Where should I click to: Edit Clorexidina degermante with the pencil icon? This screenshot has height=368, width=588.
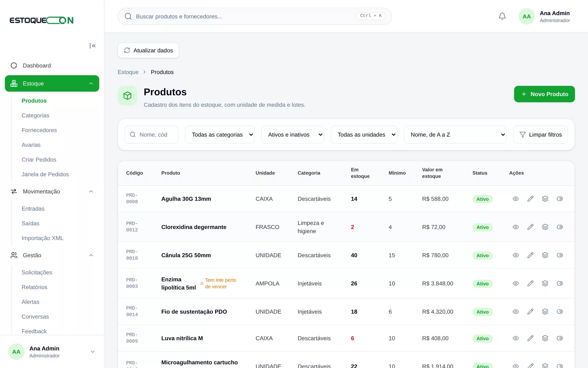point(530,227)
